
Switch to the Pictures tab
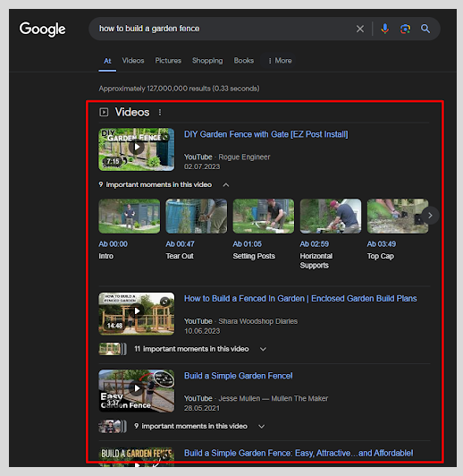click(168, 61)
